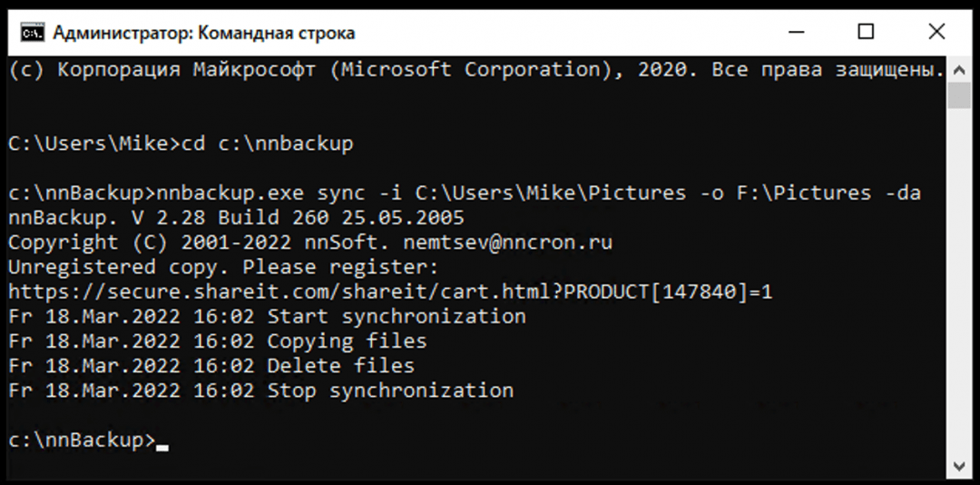
Task: Maximize the command prompt window
Action: coord(866,33)
